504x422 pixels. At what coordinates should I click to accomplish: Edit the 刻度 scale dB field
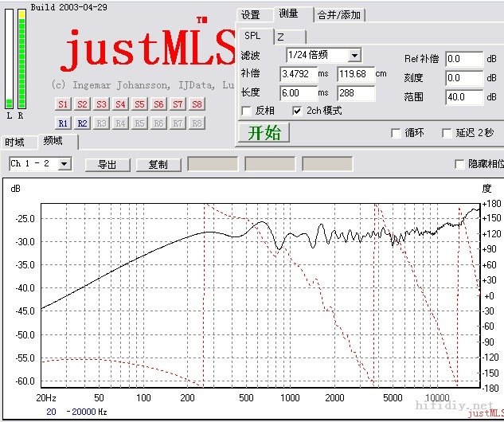pos(464,78)
